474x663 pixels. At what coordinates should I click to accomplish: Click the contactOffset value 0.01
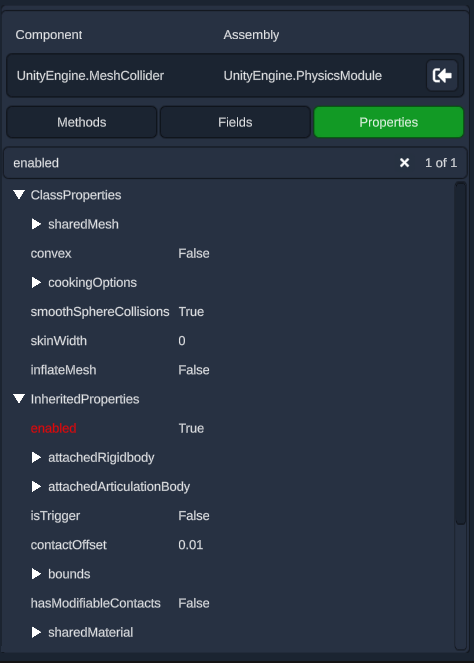pos(191,545)
